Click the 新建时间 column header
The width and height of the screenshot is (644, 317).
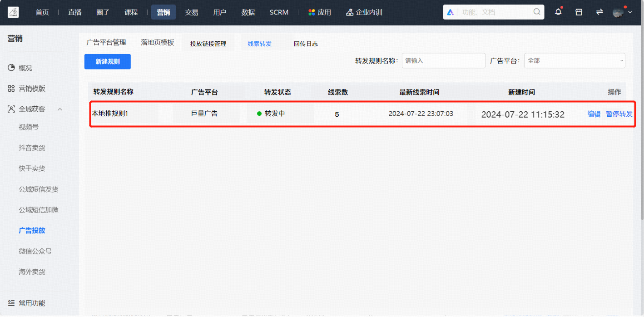tap(521, 92)
